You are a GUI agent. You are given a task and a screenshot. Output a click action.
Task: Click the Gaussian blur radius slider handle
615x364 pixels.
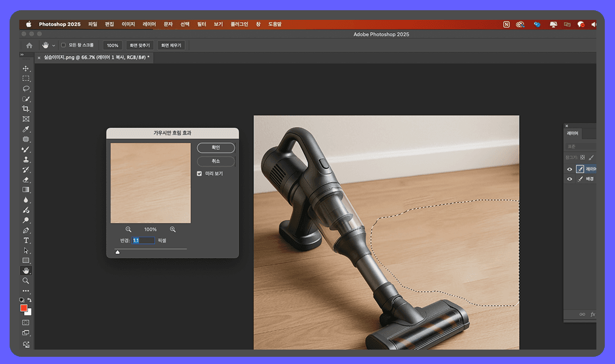[117, 252]
